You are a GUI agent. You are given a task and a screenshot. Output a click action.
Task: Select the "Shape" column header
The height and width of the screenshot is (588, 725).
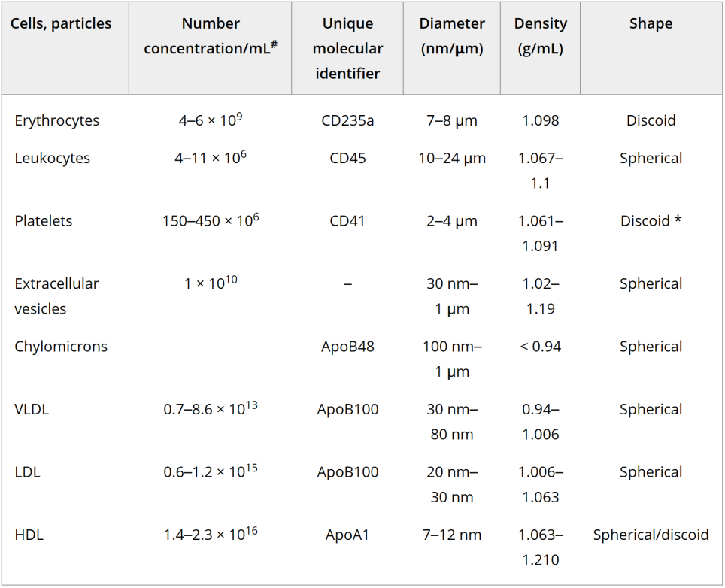pyautogui.click(x=651, y=24)
